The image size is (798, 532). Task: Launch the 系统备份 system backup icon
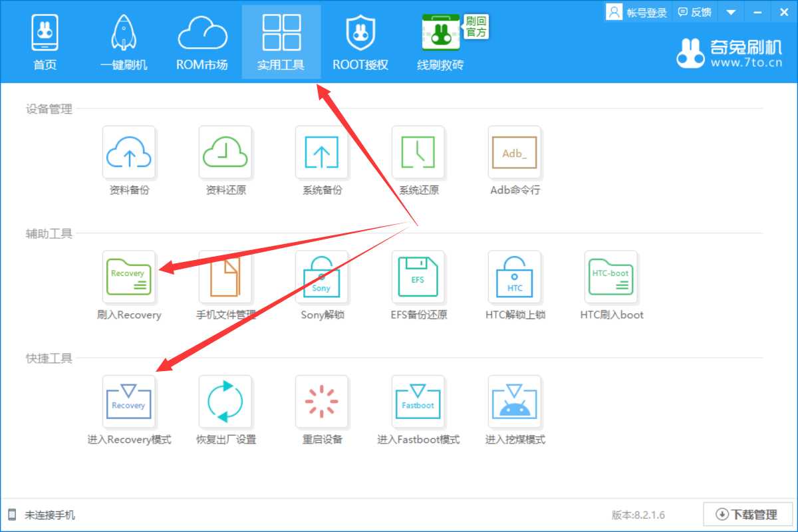click(x=322, y=152)
